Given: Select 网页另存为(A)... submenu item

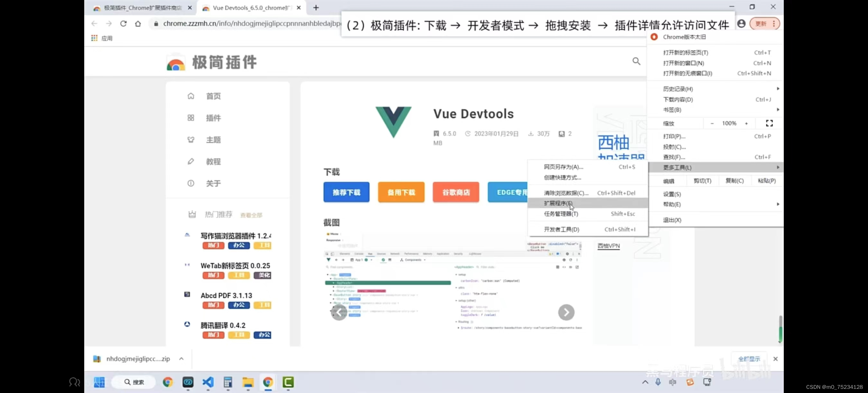Looking at the screenshot, I should [x=588, y=167].
